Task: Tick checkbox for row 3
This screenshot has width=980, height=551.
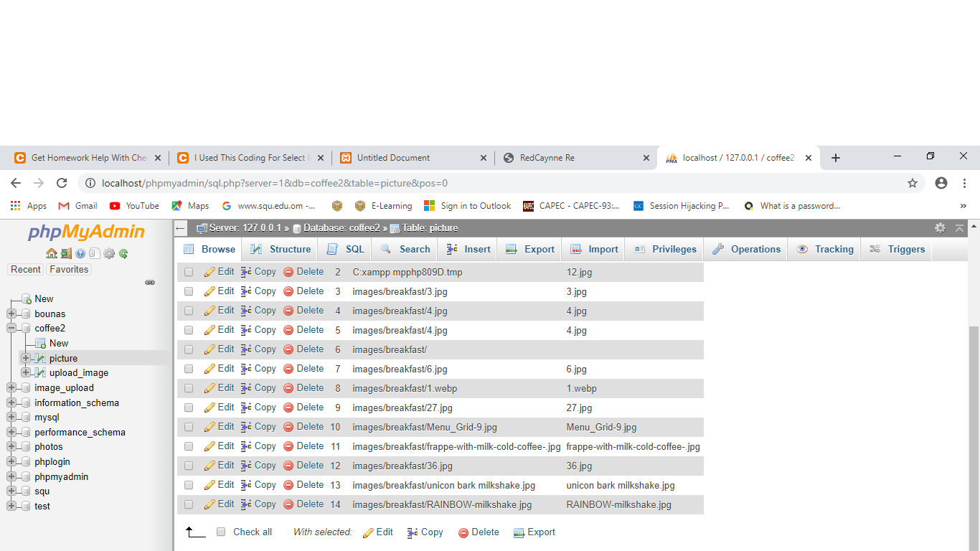Action: click(189, 291)
